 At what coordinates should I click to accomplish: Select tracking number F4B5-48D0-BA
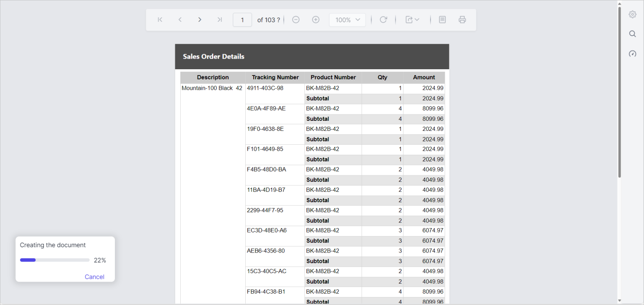(266, 169)
